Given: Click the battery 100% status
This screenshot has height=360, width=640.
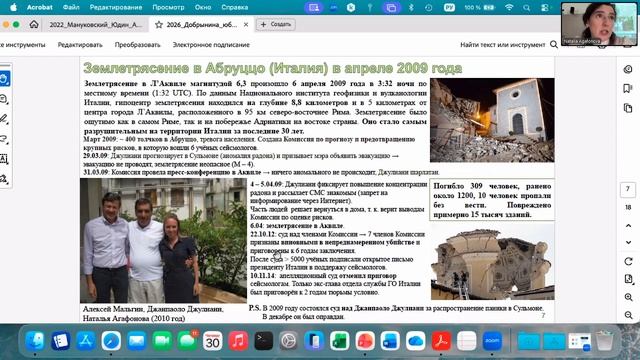Looking at the screenshot, I should [480, 7].
